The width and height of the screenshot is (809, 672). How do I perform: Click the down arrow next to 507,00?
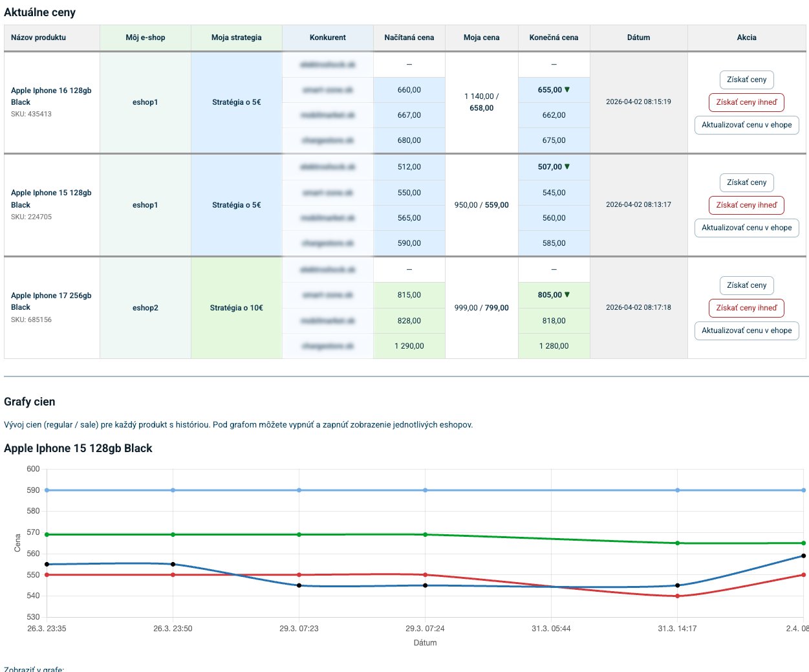[x=567, y=167]
